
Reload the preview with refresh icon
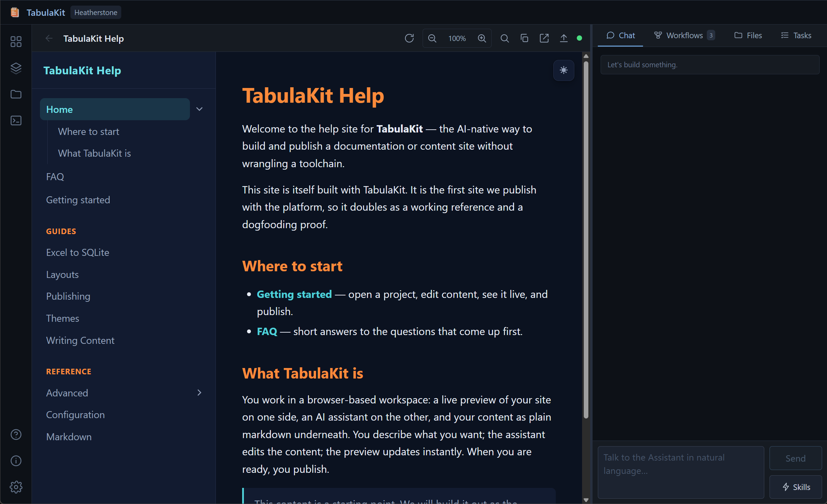pyautogui.click(x=409, y=38)
